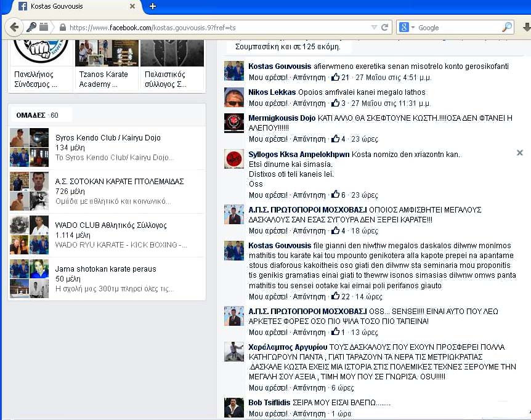Open the address bar history dropdown arrow
The image size is (531, 420).
[x=373, y=28]
